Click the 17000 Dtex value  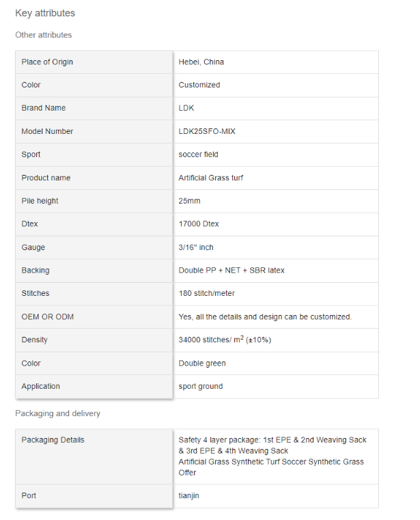click(199, 224)
